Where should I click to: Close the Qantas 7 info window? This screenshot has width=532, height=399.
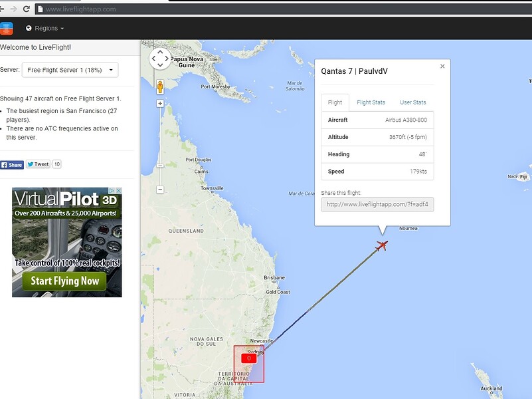point(442,66)
